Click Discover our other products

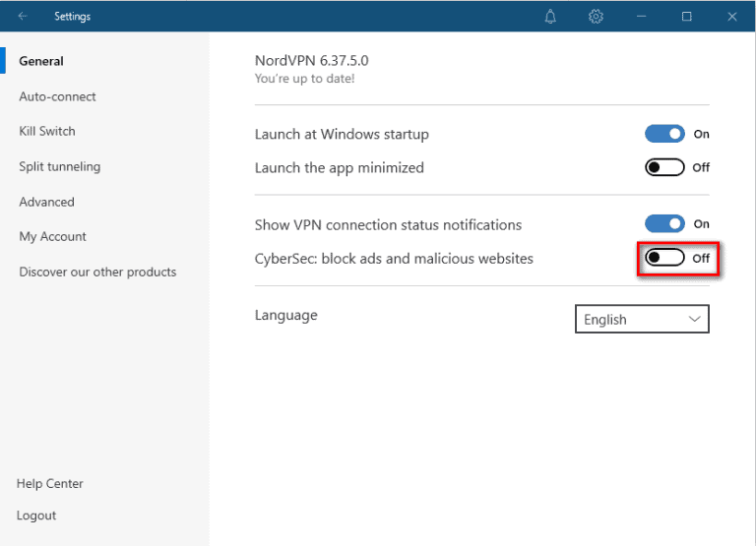[x=97, y=272]
